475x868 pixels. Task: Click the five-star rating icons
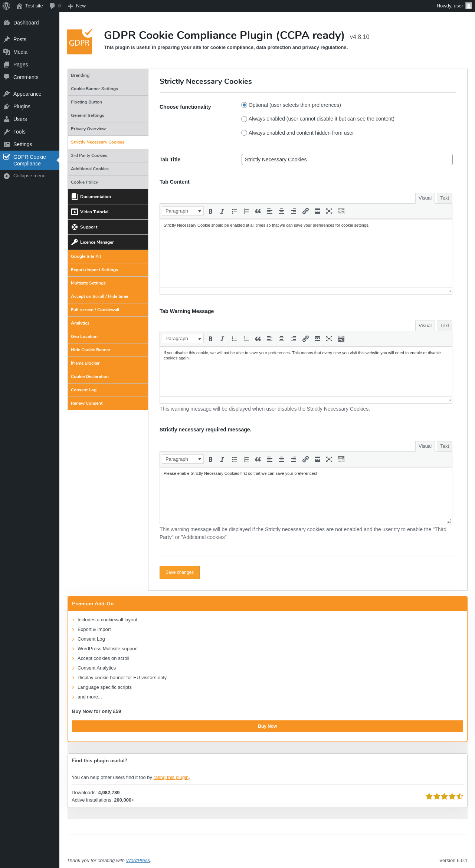(x=444, y=796)
